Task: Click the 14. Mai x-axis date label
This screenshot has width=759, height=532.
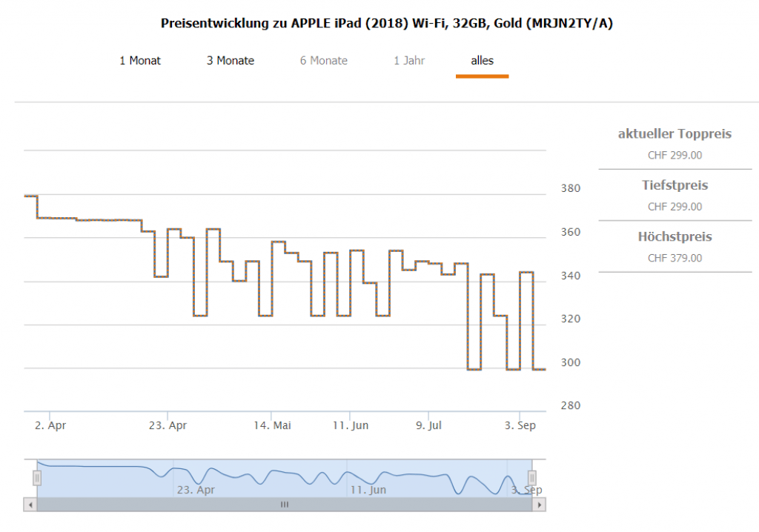Action: tap(272, 426)
